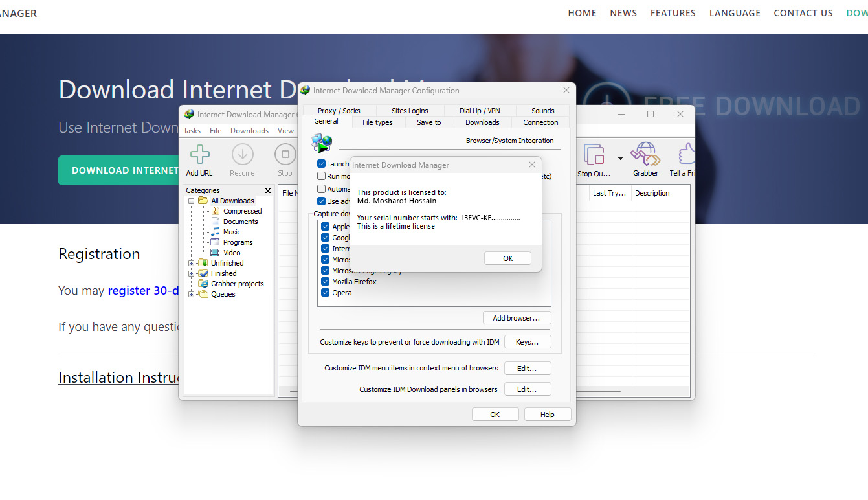Open the FEATURES link in site navigation
The image size is (868, 500).
673,13
